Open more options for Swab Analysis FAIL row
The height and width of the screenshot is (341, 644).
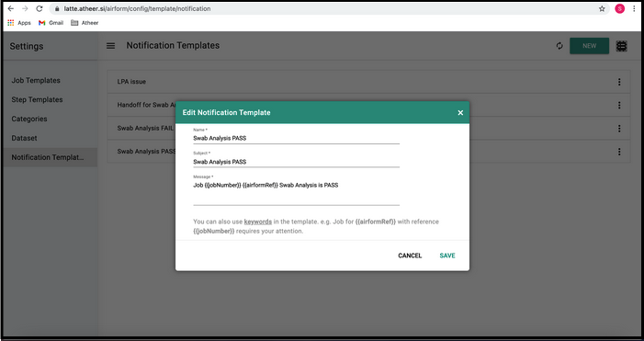(619, 129)
